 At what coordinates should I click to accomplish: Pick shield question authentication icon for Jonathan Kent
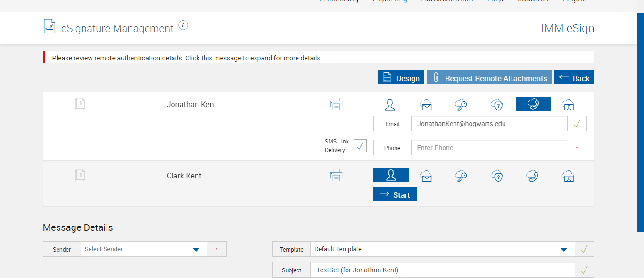click(497, 104)
